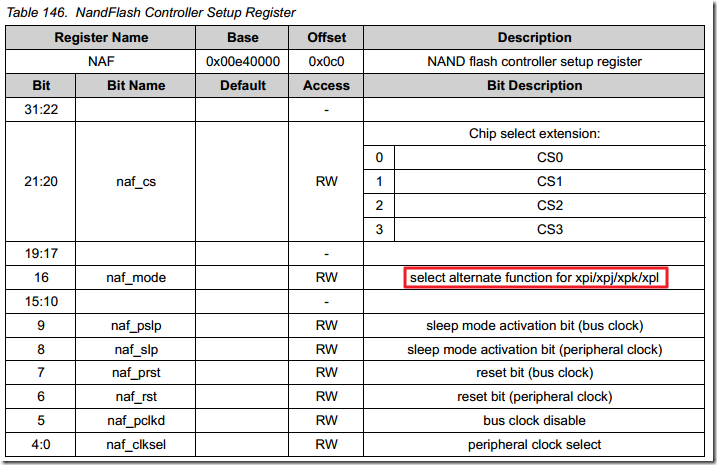
Task: Select the naf_mode bit name
Action: pyautogui.click(x=135, y=277)
